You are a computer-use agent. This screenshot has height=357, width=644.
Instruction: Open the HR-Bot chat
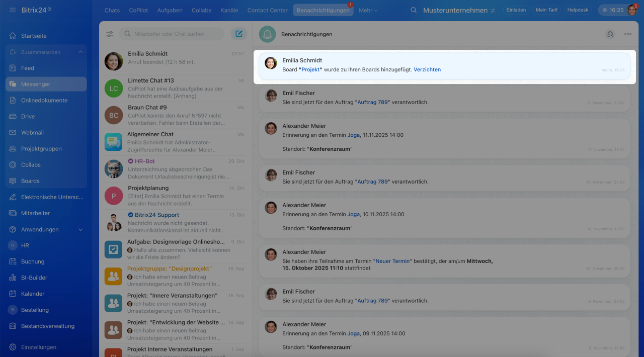pos(175,169)
